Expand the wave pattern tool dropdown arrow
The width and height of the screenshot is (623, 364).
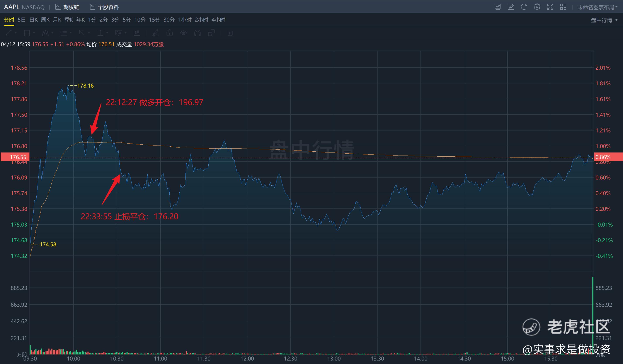pos(52,33)
